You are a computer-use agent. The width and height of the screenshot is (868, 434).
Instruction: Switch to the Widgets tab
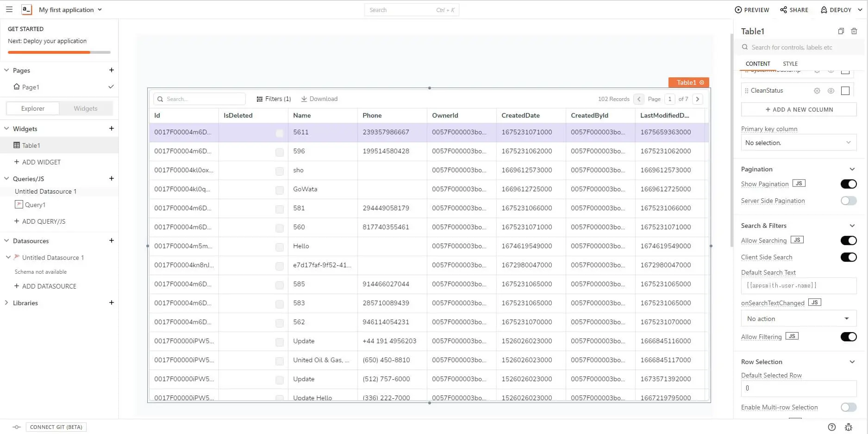(86, 108)
